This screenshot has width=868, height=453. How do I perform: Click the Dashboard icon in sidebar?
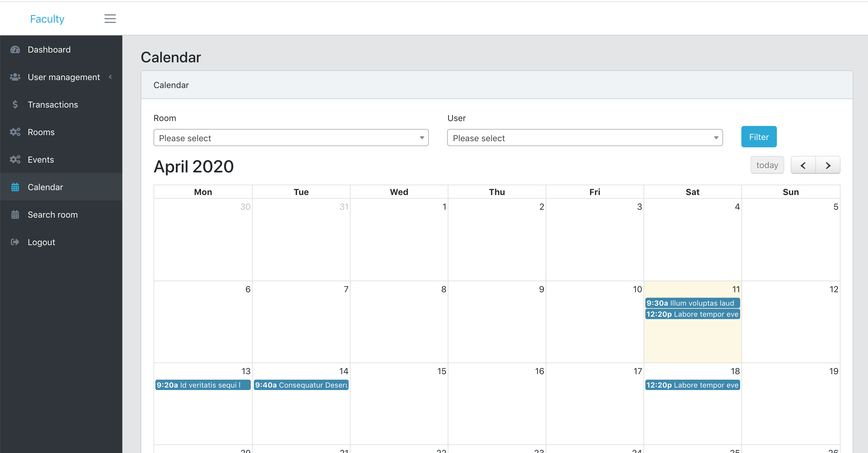pos(16,49)
